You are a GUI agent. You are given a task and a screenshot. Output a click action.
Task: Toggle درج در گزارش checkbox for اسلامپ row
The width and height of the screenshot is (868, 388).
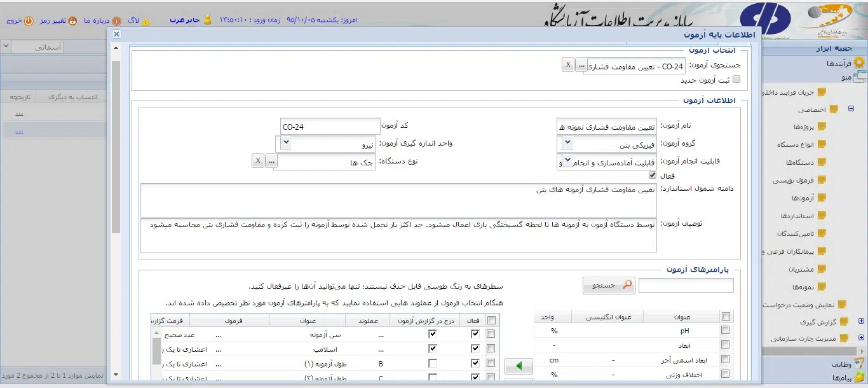[433, 349]
